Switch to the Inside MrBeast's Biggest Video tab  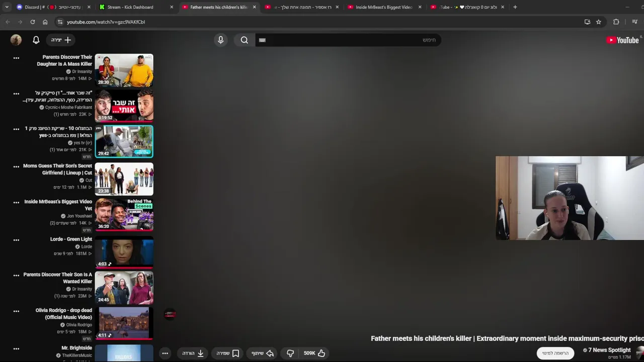click(x=384, y=7)
